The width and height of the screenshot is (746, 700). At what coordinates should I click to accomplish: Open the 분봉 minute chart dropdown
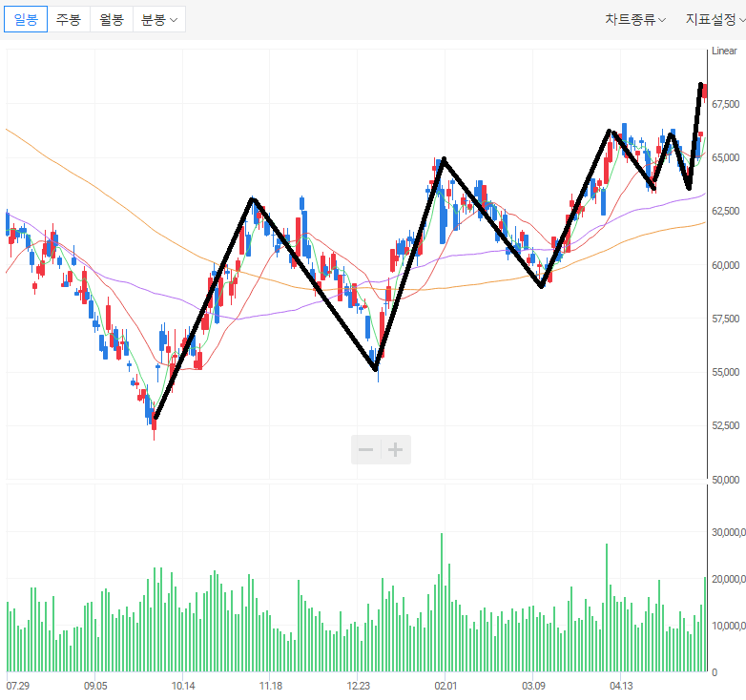click(159, 19)
